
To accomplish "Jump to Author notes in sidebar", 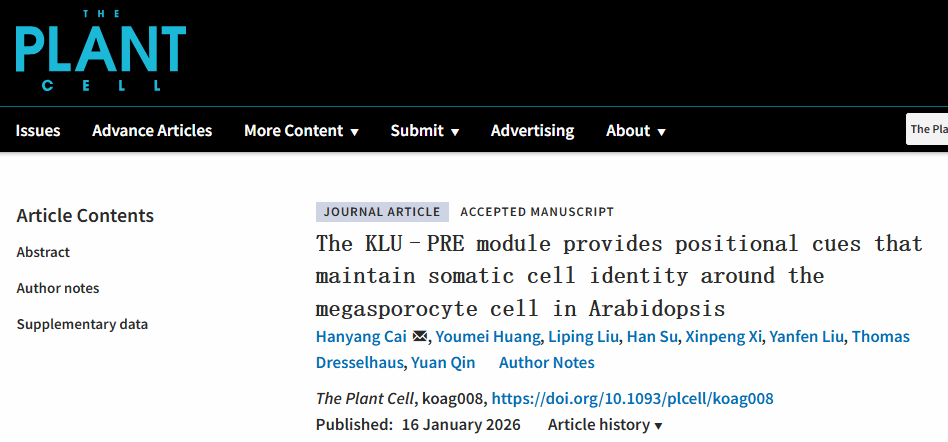I will [58, 288].
